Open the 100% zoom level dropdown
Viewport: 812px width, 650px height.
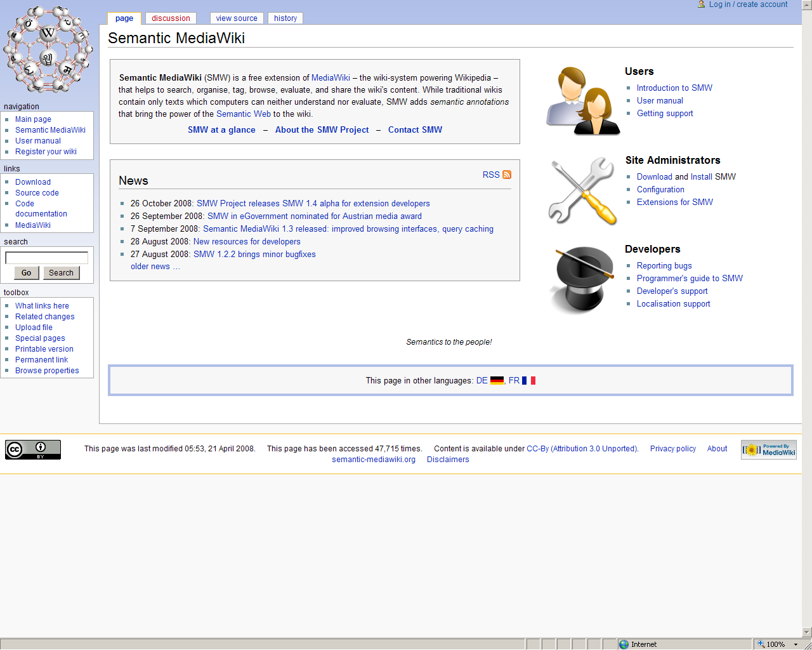796,644
